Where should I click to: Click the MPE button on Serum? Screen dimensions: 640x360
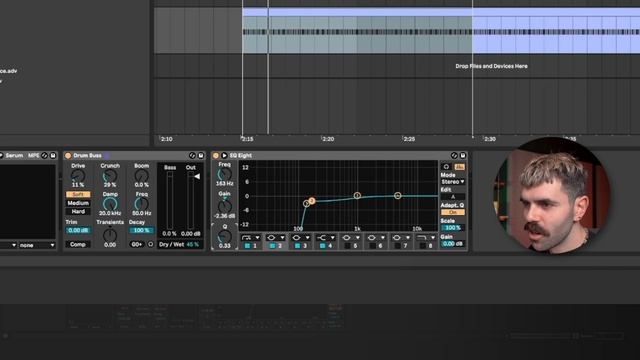(33, 156)
